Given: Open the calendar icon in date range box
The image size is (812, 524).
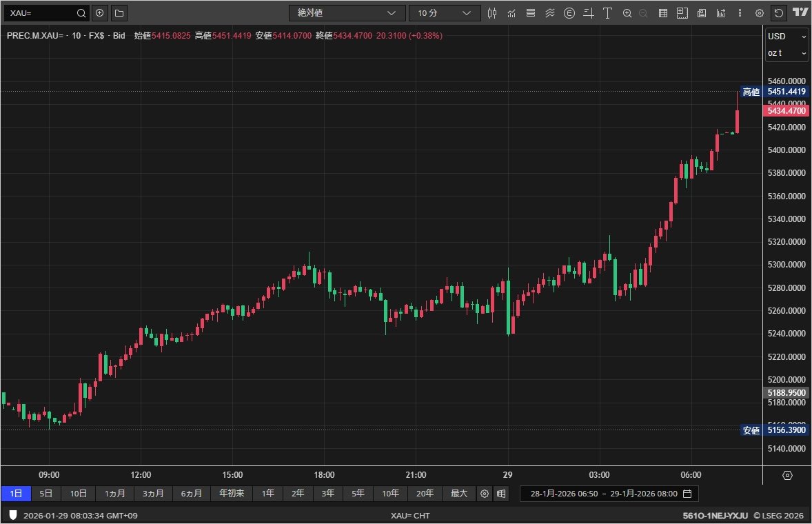Looking at the screenshot, I should pyautogui.click(x=687, y=494).
